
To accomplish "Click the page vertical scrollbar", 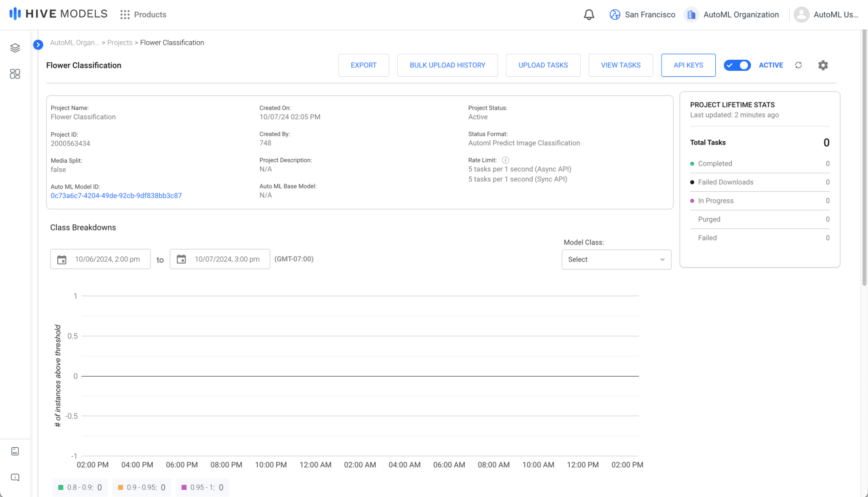I will [x=864, y=157].
